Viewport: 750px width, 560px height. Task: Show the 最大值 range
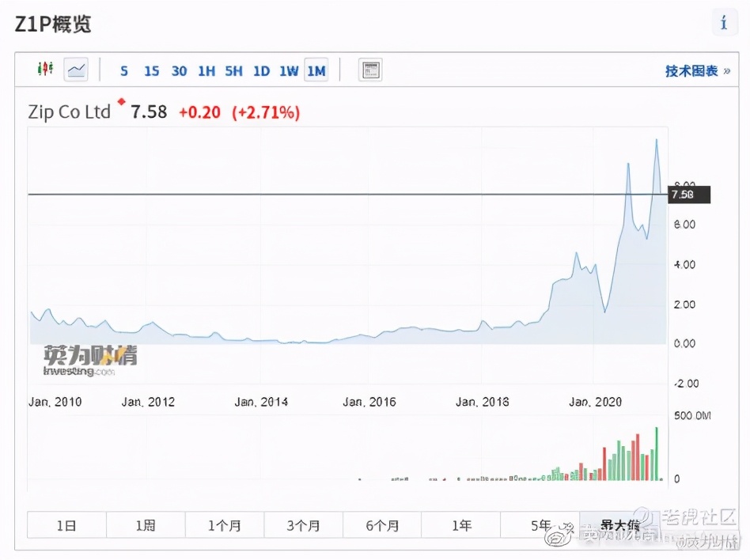click(x=619, y=525)
